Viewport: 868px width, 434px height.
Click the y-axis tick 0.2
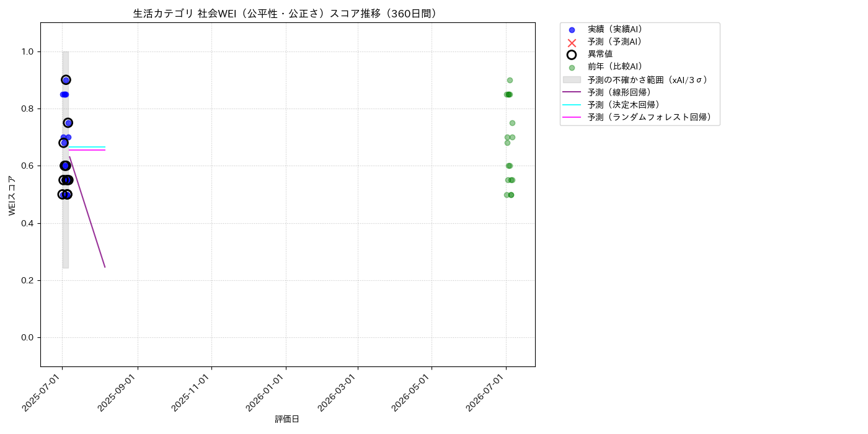tap(28, 280)
